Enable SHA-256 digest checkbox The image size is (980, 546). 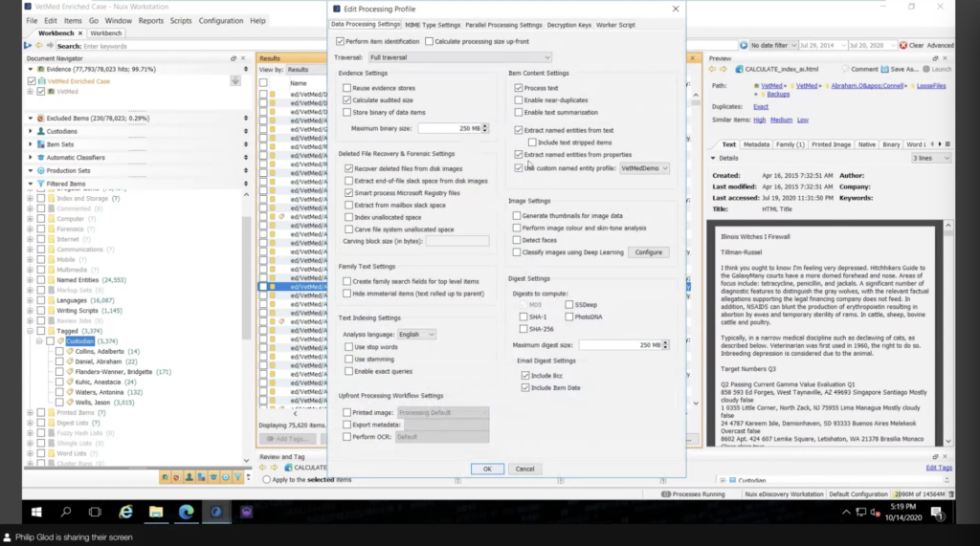coord(523,329)
